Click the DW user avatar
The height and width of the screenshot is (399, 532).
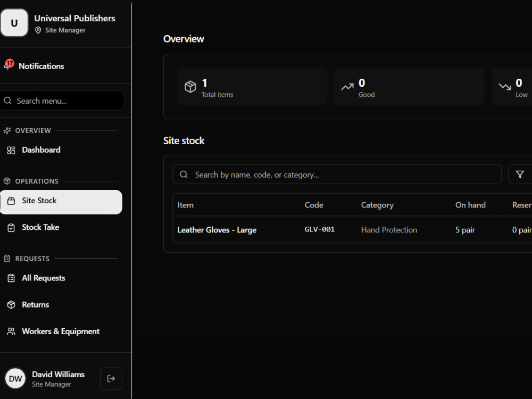pos(15,379)
